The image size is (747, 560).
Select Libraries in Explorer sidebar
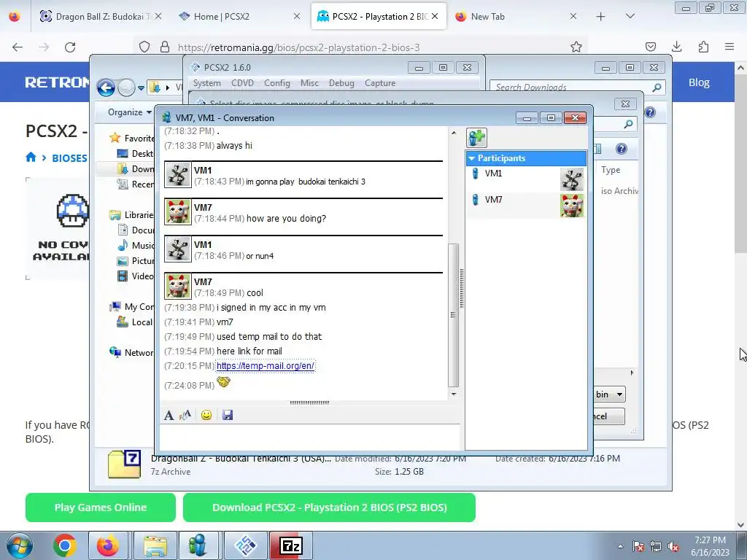[132, 215]
